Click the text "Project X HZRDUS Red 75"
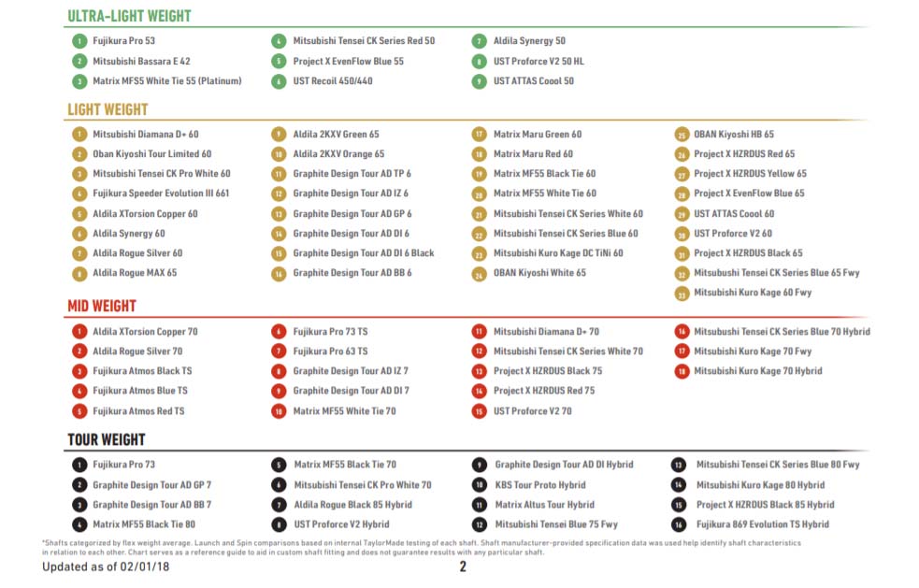 pos(544,391)
